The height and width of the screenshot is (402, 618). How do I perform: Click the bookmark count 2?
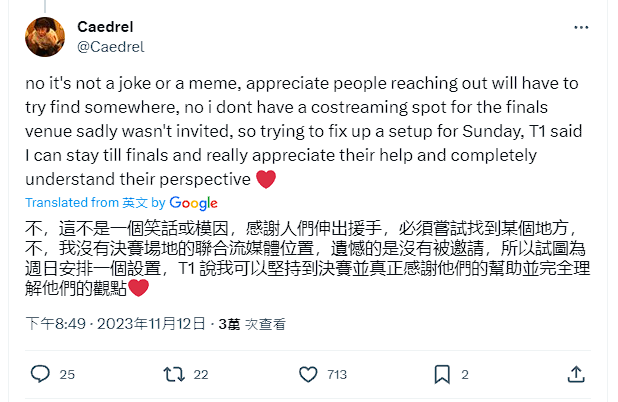tap(465, 375)
